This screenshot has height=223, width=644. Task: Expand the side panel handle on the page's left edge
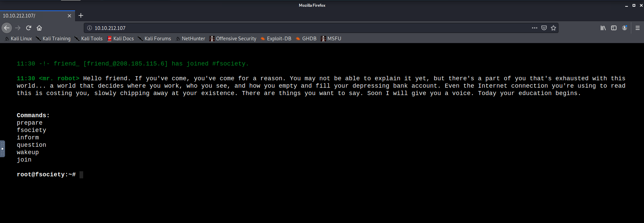pos(2,149)
